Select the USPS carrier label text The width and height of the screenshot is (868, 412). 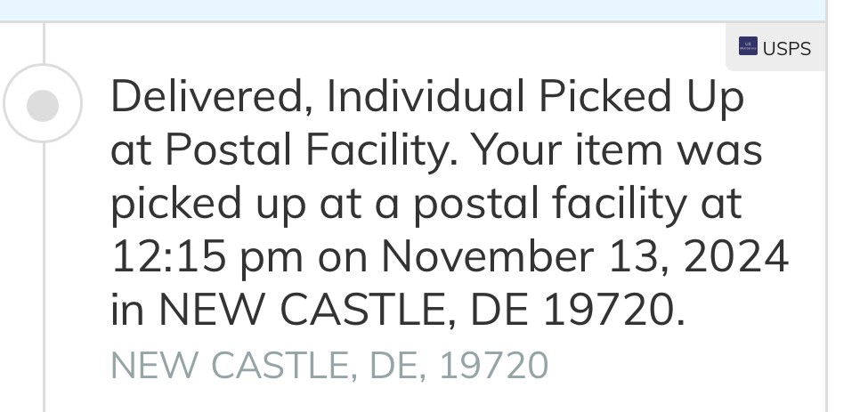point(787,49)
